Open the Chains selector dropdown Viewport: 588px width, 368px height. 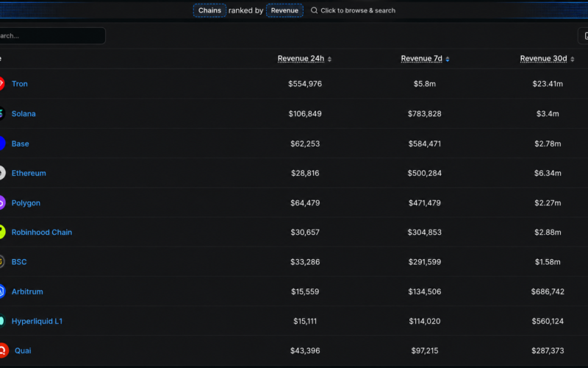209,10
